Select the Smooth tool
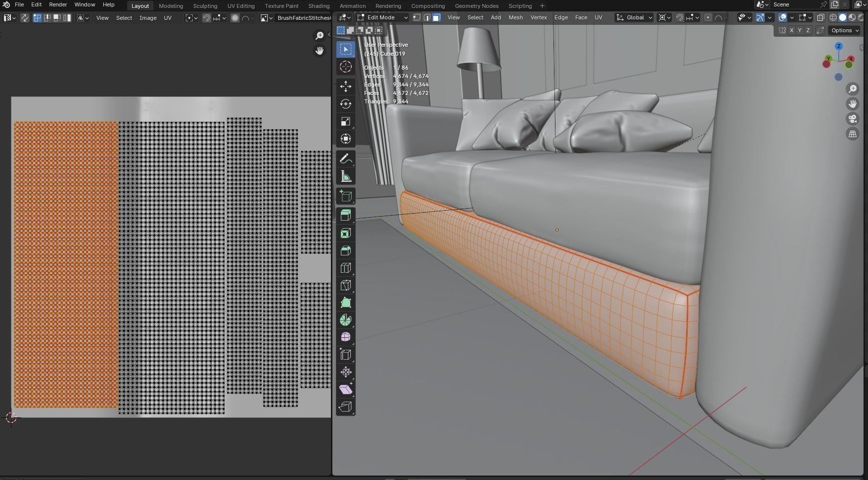 (346, 337)
